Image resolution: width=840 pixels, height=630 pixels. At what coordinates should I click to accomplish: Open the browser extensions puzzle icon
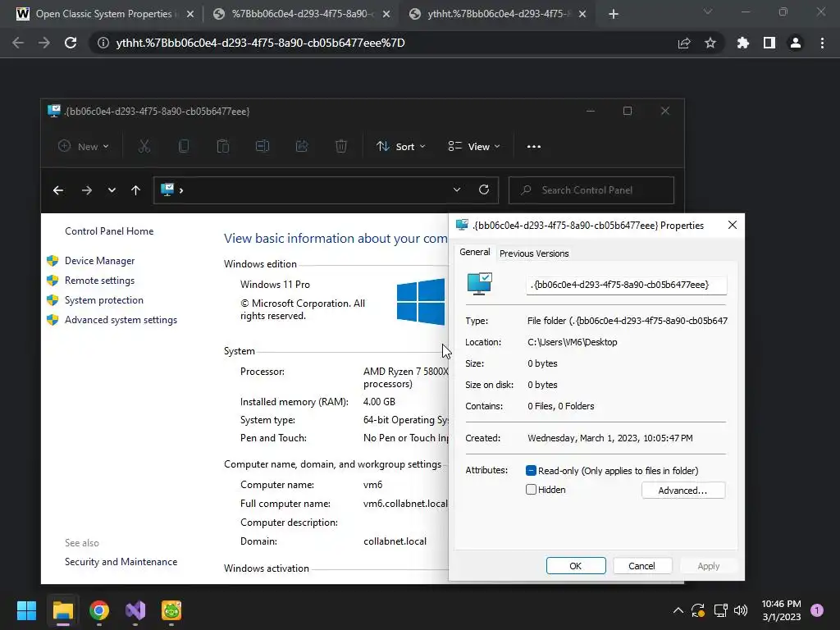[x=743, y=43]
